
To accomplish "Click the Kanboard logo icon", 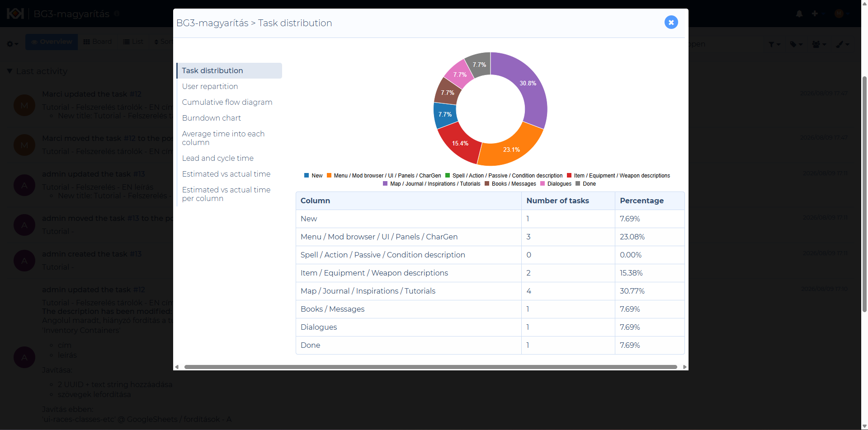I will [15, 14].
